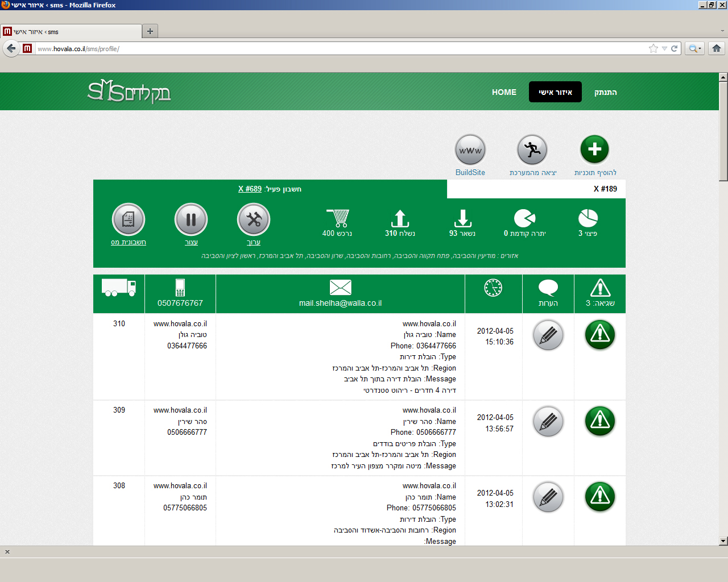
Task: Open the invoice document icon
Action: pos(129,219)
